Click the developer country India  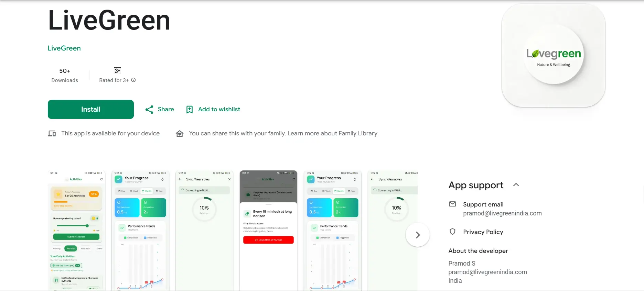point(455,281)
